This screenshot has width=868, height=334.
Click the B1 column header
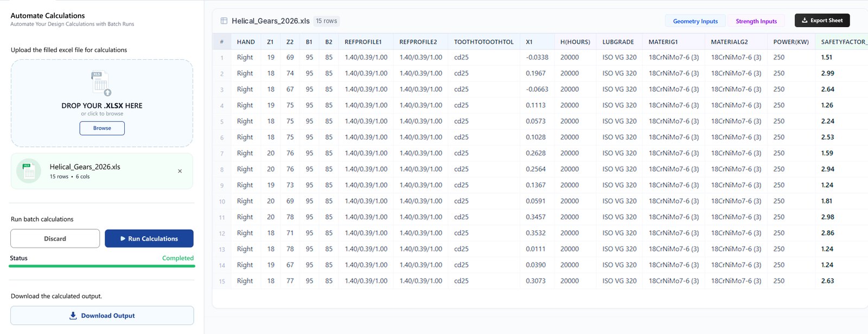[x=309, y=42]
